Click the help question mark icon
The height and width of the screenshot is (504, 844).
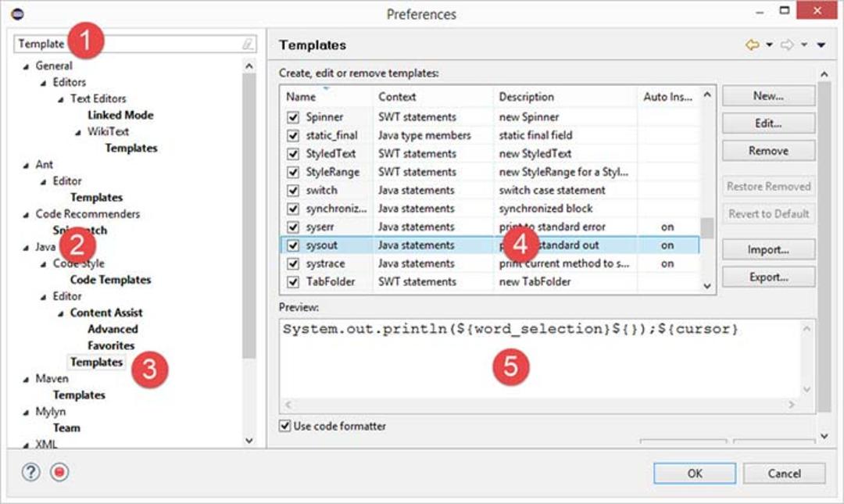(x=31, y=472)
